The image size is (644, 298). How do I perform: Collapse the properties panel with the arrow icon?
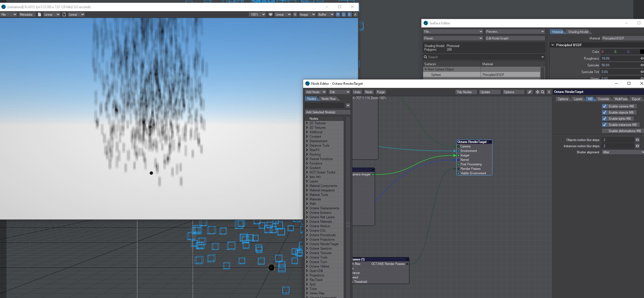549,92
